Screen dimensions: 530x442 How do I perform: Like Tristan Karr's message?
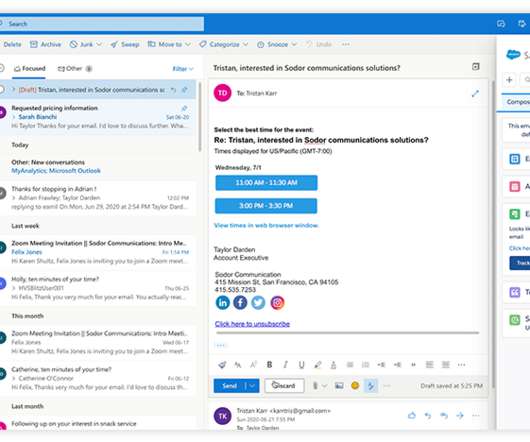click(411, 415)
